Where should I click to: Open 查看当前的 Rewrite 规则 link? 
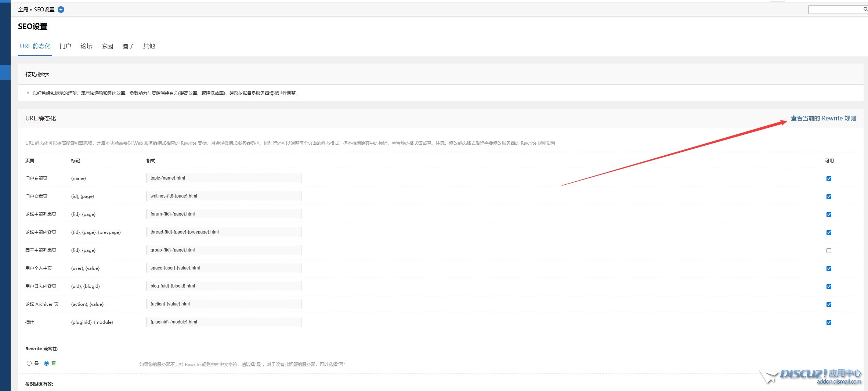pos(823,118)
